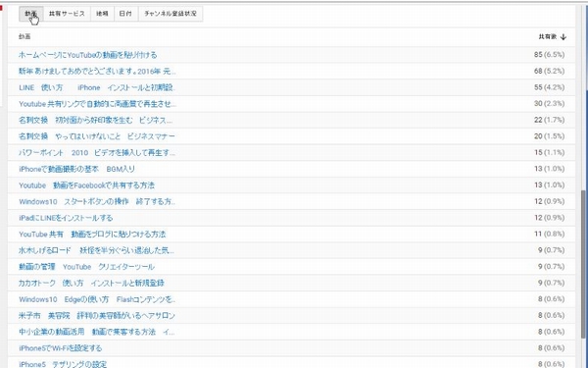Screen dimensions: 588x368
Task: Open Youtube 動画をFacebookで共有する方法 link
Action: pyautogui.click(x=86, y=185)
